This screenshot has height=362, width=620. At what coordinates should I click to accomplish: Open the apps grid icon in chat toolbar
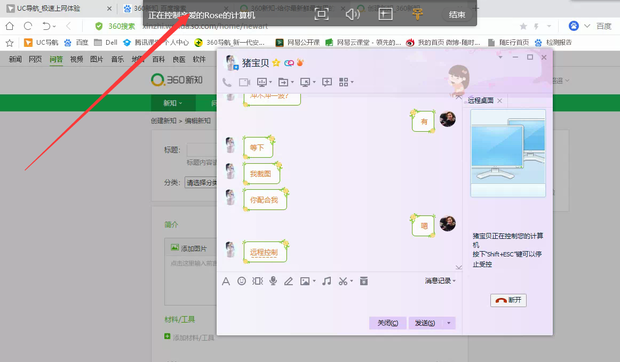[343, 82]
